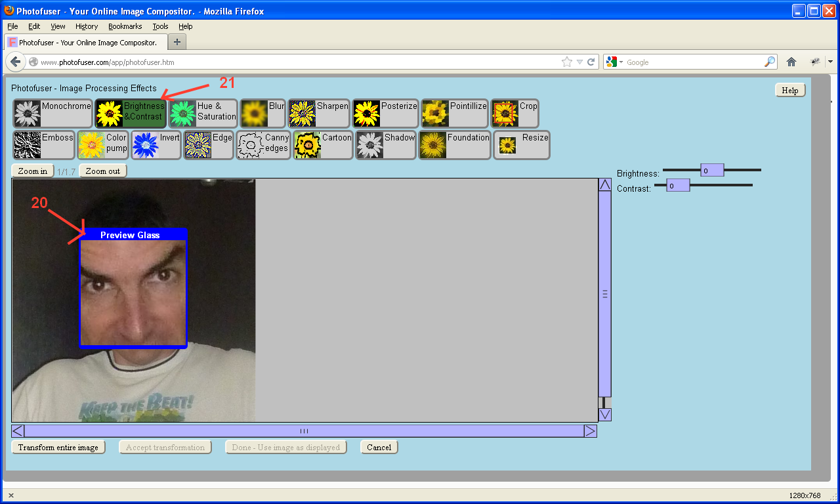Select the Edge effect
Image resolution: width=840 pixels, height=504 pixels.
[209, 145]
